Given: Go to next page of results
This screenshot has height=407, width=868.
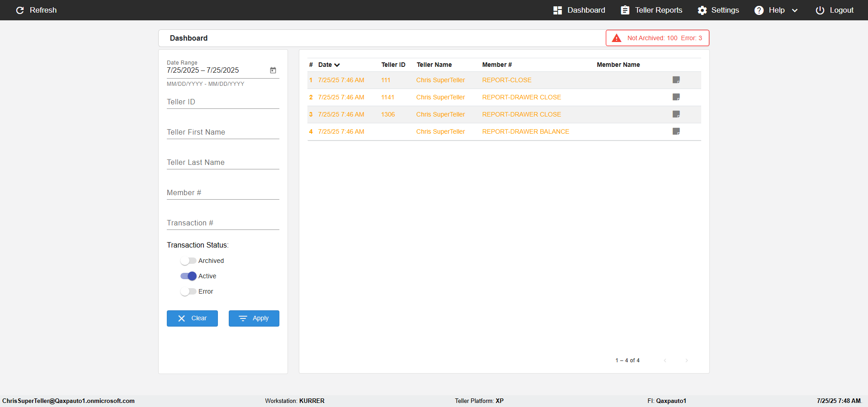Looking at the screenshot, I should (687, 360).
